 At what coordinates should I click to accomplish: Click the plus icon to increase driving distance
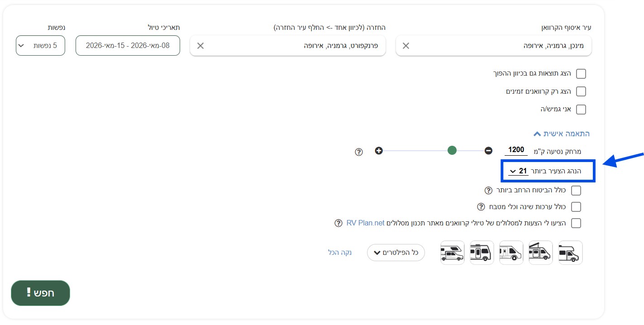[x=379, y=150]
